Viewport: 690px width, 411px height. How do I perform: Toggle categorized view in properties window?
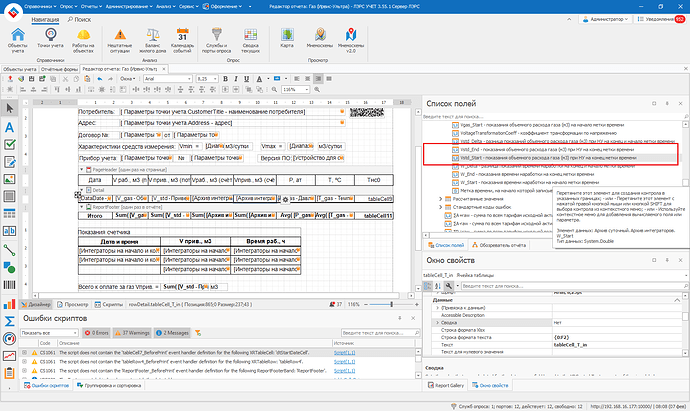coord(427,286)
